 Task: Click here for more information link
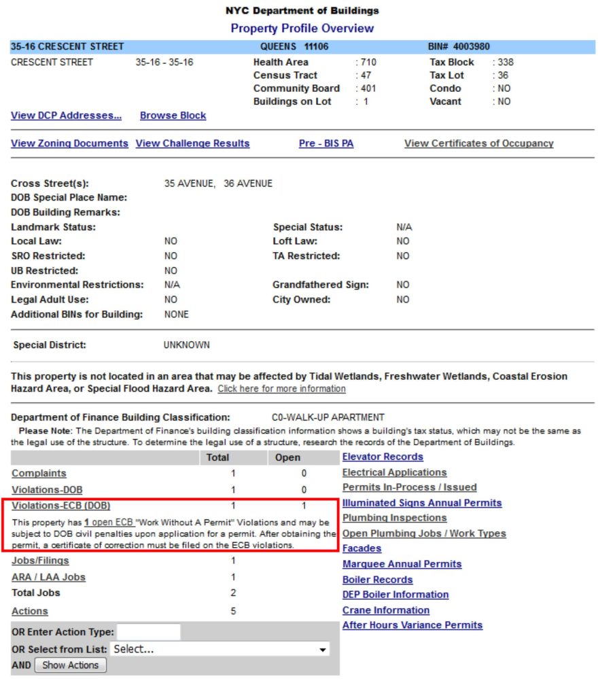coord(281,389)
